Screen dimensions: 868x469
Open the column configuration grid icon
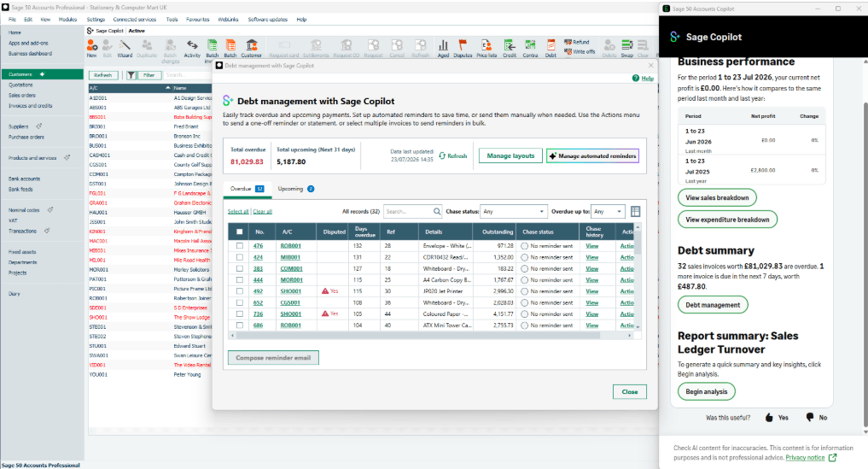coord(635,211)
